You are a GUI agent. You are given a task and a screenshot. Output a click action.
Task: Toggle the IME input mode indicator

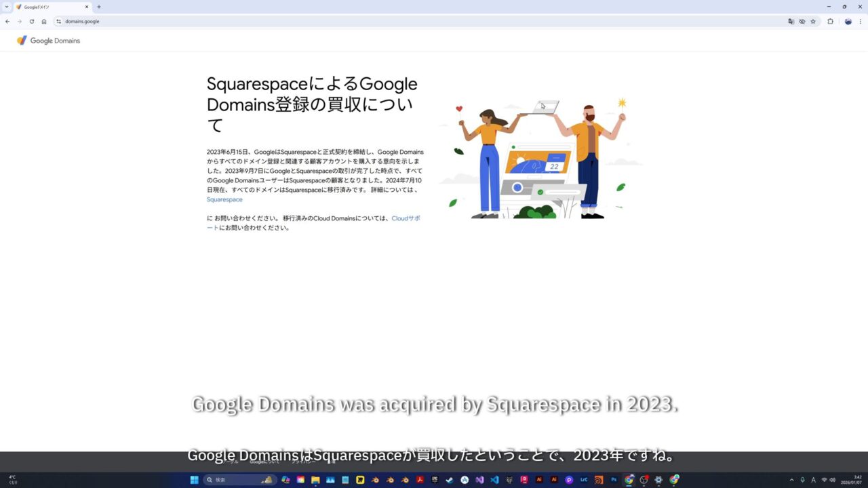pyautogui.click(x=813, y=480)
